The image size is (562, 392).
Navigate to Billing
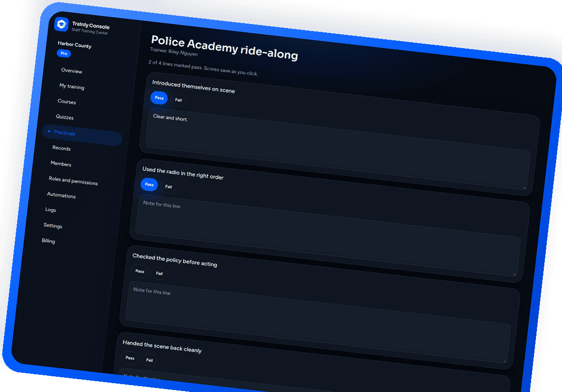48,241
